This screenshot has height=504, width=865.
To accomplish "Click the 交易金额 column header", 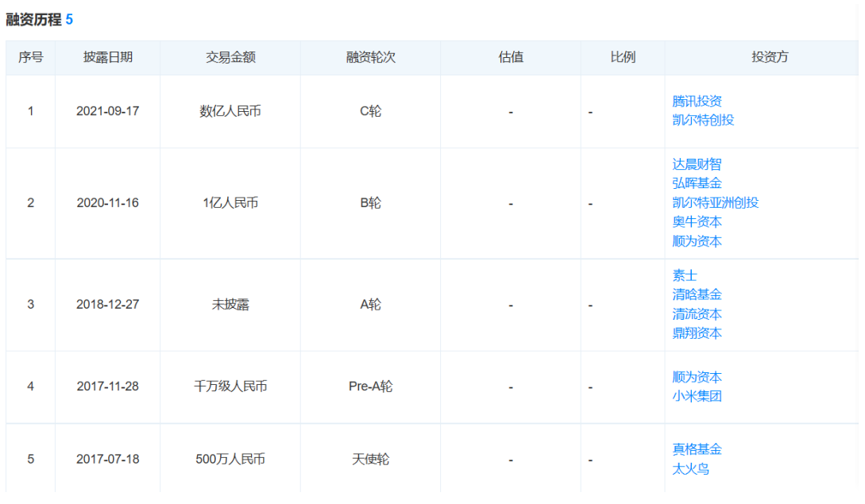I will tap(230, 58).
